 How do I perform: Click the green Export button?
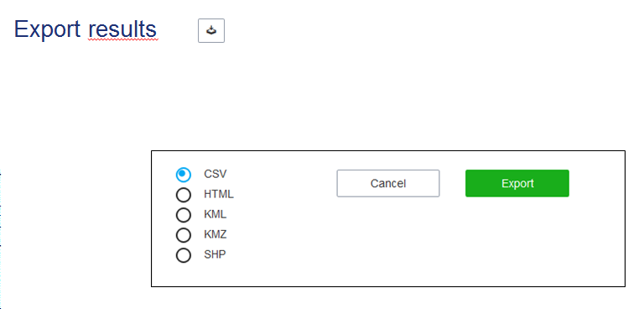517,183
